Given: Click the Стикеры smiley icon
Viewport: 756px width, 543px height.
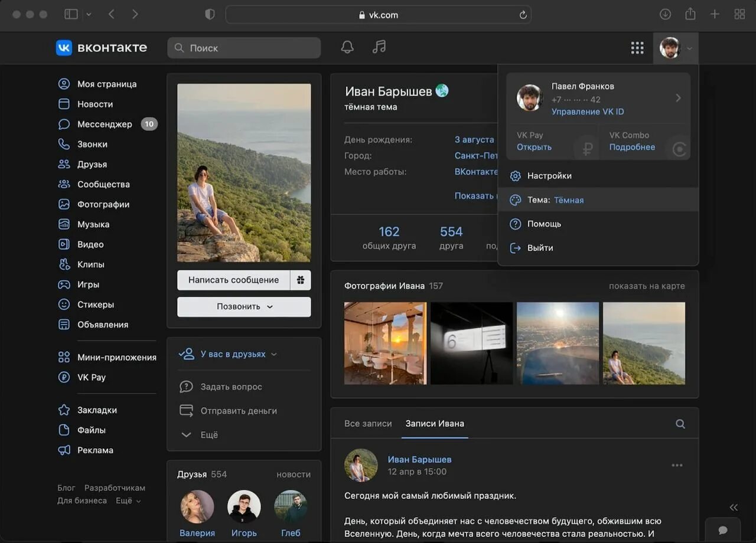Looking at the screenshot, I should tap(64, 305).
